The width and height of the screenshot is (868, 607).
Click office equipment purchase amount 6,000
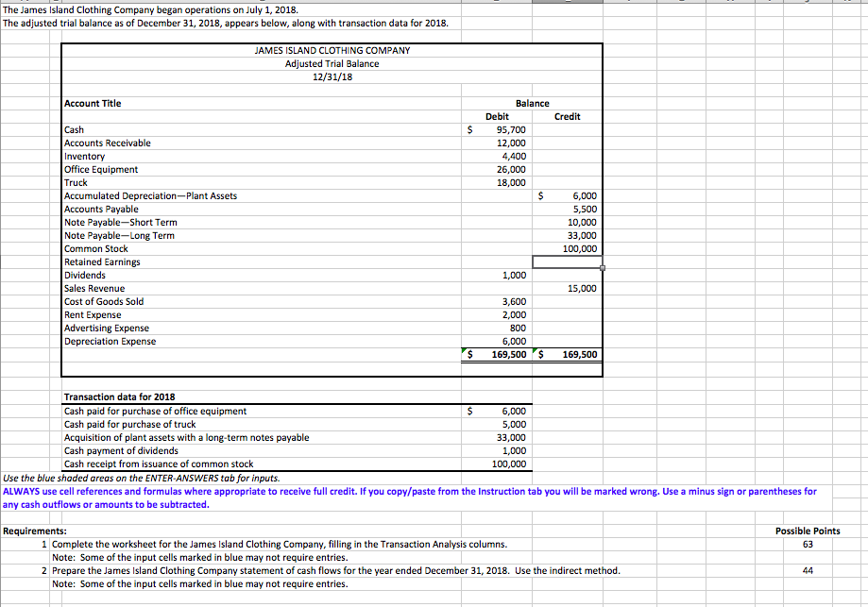(514, 412)
